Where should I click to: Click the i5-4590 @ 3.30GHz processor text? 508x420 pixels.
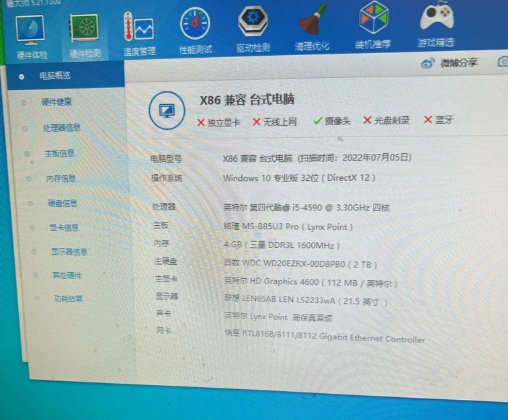point(306,208)
